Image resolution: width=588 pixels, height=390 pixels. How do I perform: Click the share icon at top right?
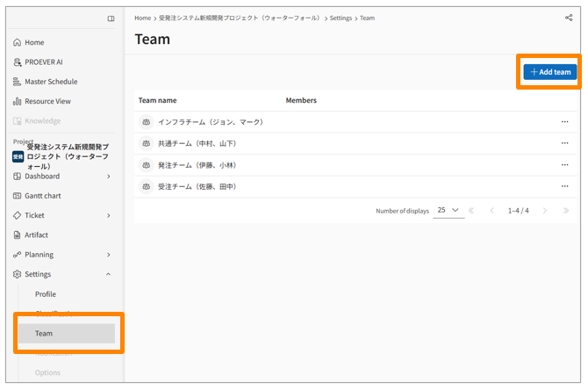click(x=569, y=18)
